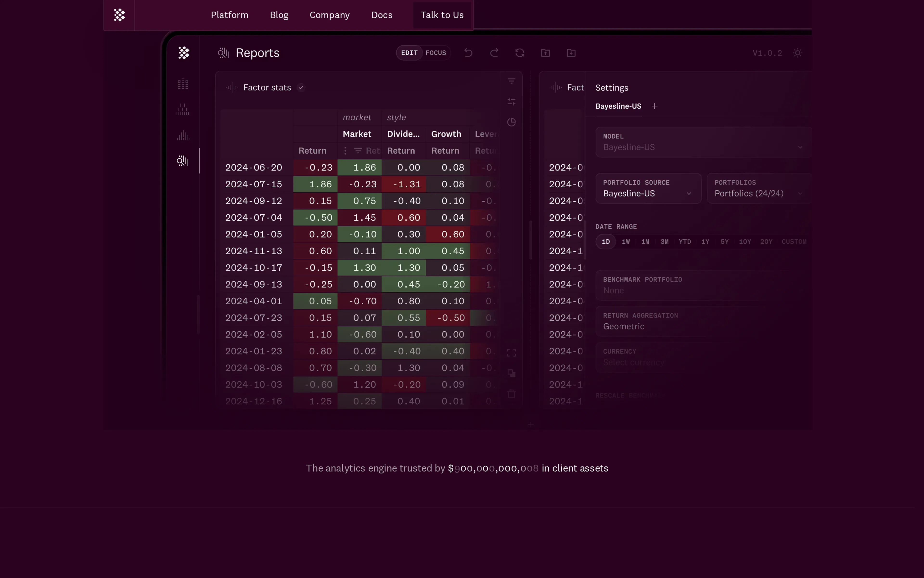Select the 5Y date range
Image resolution: width=924 pixels, height=578 pixels.
tap(724, 242)
